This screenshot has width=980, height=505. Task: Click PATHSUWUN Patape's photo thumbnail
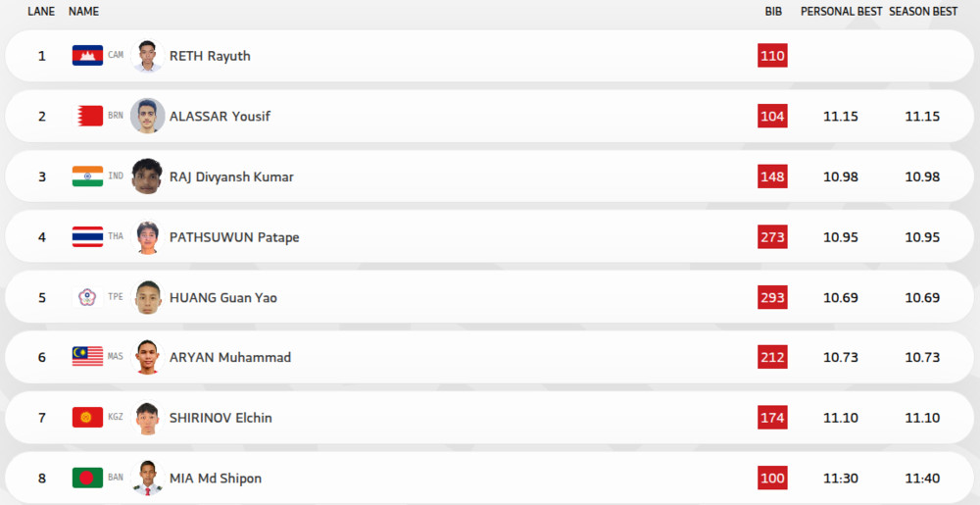point(146,237)
